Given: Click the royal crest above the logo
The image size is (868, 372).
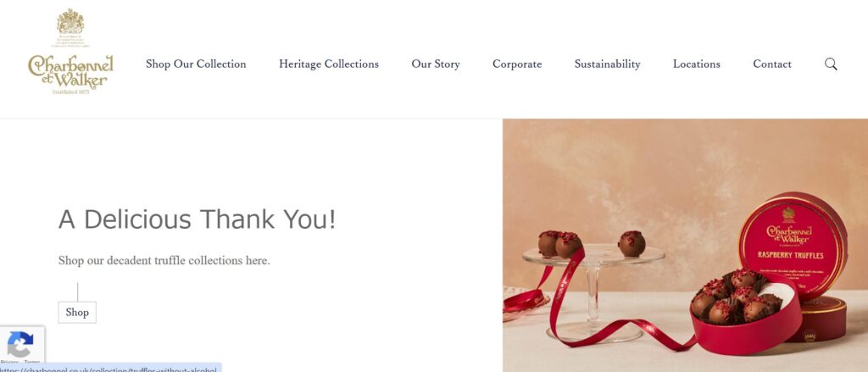Looking at the screenshot, I should pyautogui.click(x=70, y=21).
